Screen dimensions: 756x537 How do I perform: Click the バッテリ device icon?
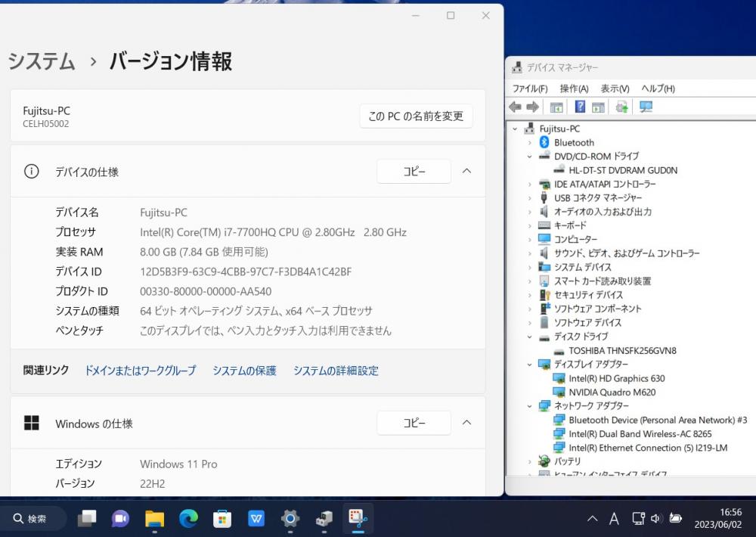(x=544, y=461)
